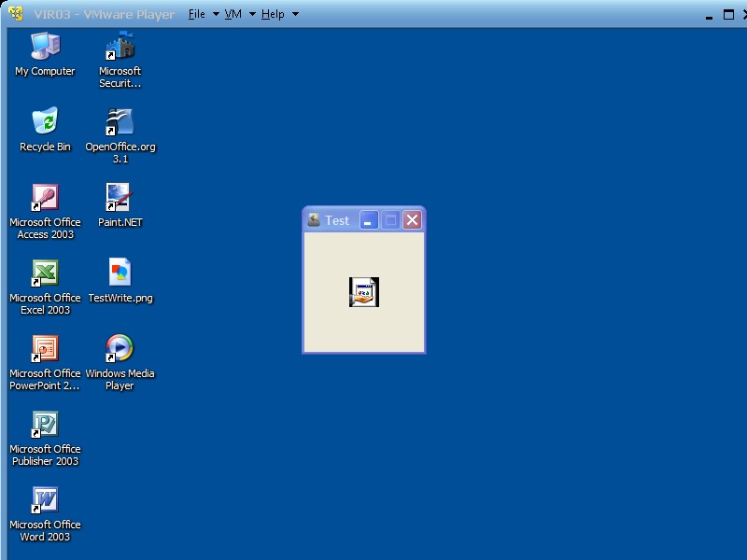Click the Test window title bar icon
This screenshot has width=747, height=560.
(x=314, y=220)
